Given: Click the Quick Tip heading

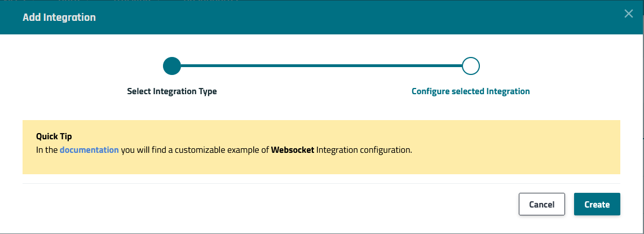Looking at the screenshot, I should pos(54,136).
